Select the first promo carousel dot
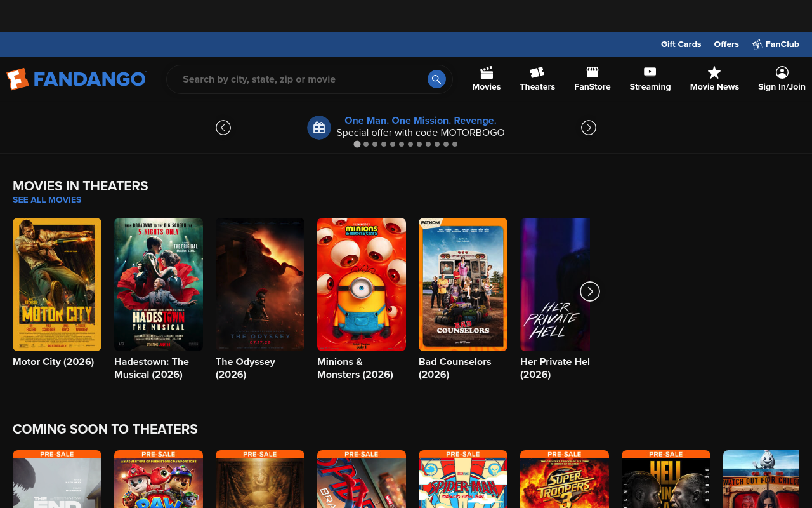The height and width of the screenshot is (508, 812). point(357,144)
